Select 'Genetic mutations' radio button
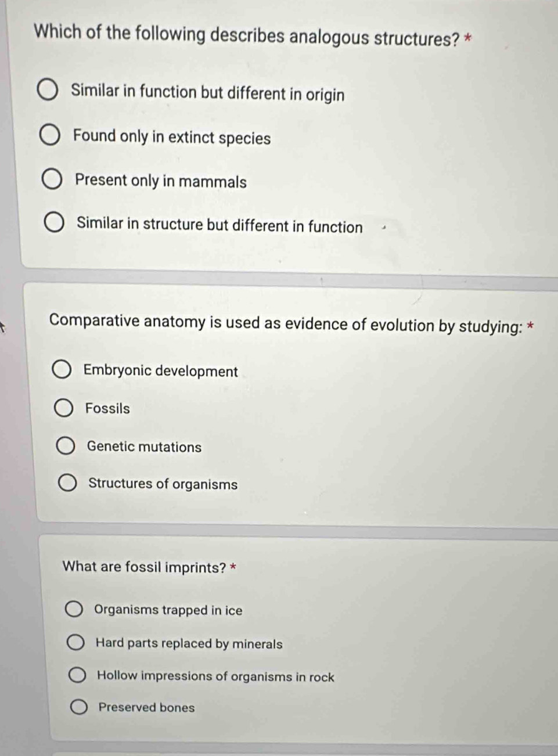 (66, 446)
